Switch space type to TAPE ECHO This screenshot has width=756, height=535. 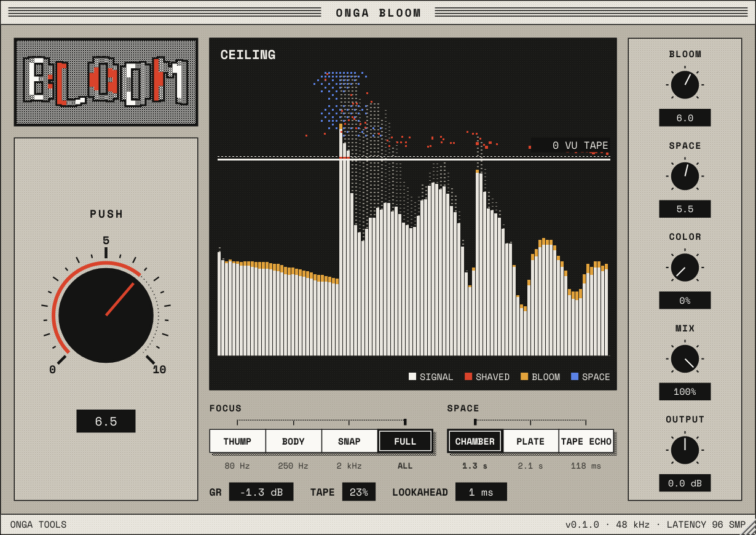click(x=586, y=441)
